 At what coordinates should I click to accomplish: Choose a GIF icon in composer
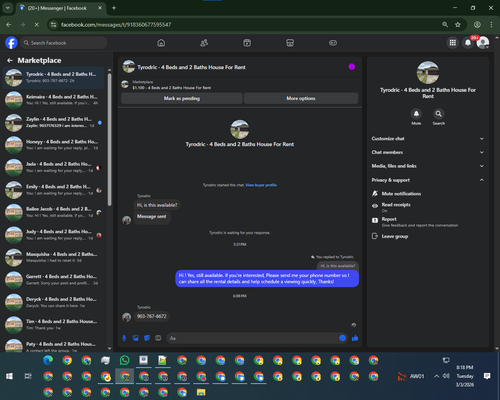coord(158,338)
